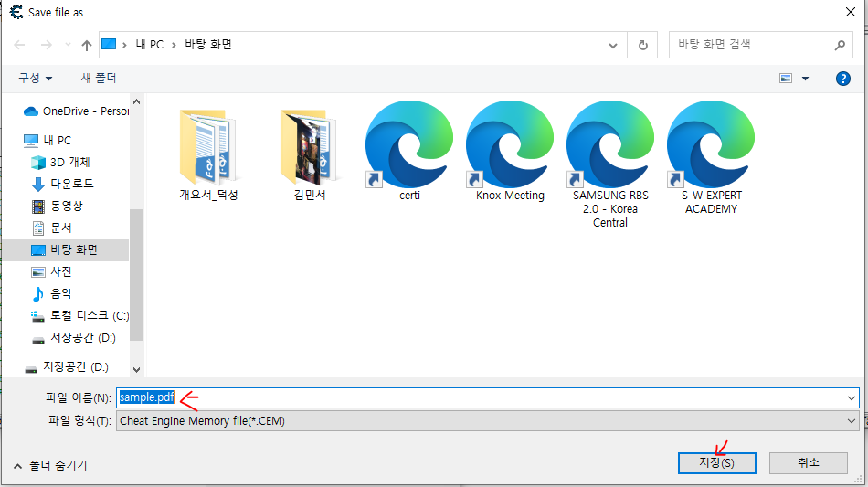Collapse folders with '폴더 숨기기'
The height and width of the screenshot is (487, 868).
pos(50,465)
